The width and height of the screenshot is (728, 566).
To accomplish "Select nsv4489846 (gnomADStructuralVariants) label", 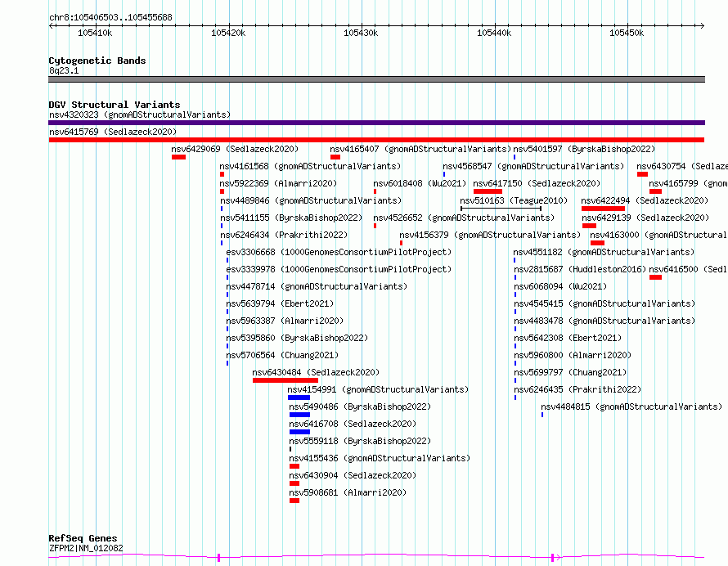I will [x=311, y=200].
